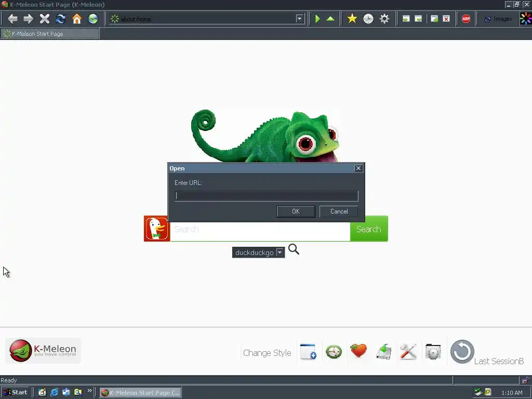Click the Change Style link
Image resolution: width=532 pixels, height=399 pixels.
click(267, 353)
